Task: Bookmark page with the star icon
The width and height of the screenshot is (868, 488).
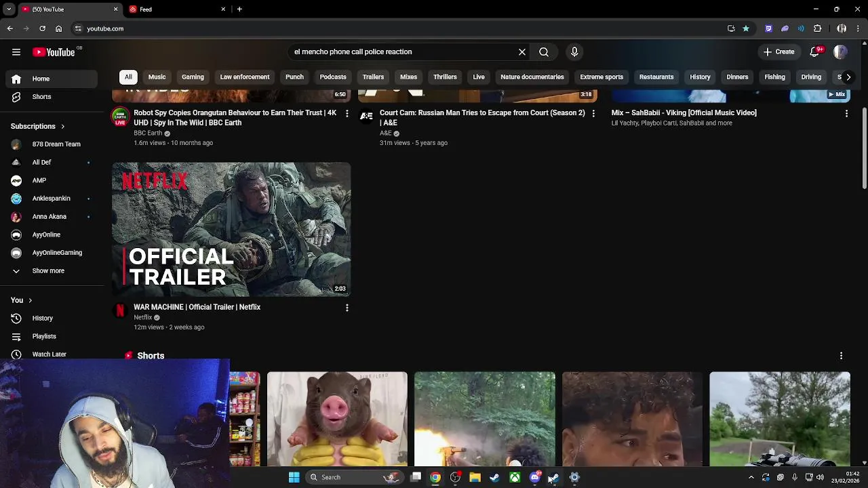Action: click(x=746, y=28)
